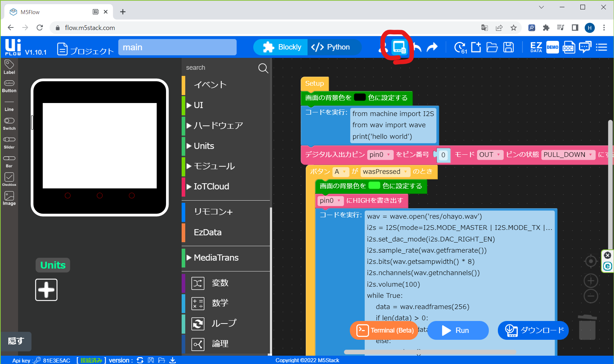Click the undo arrow in toolbar

tap(418, 47)
